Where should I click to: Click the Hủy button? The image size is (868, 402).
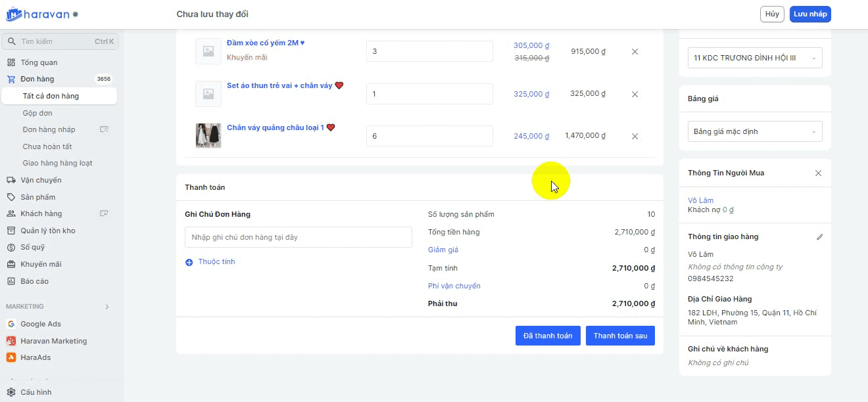coord(772,14)
